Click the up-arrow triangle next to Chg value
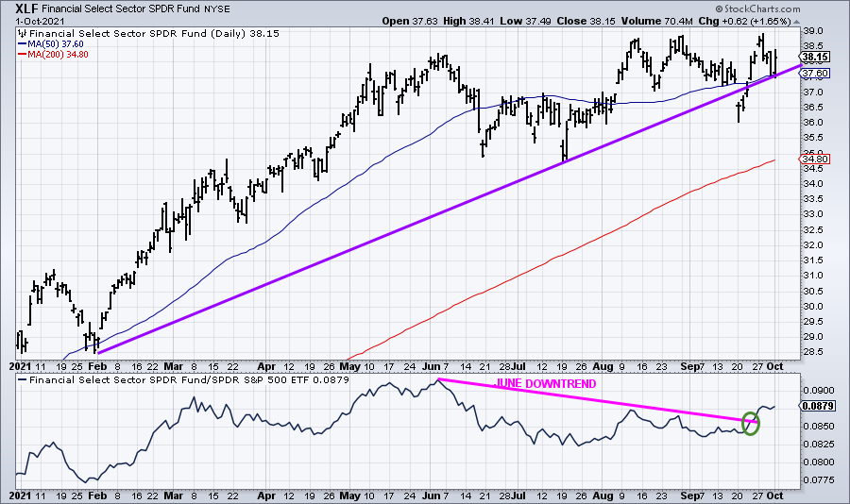The image size is (850, 504). 796,22
